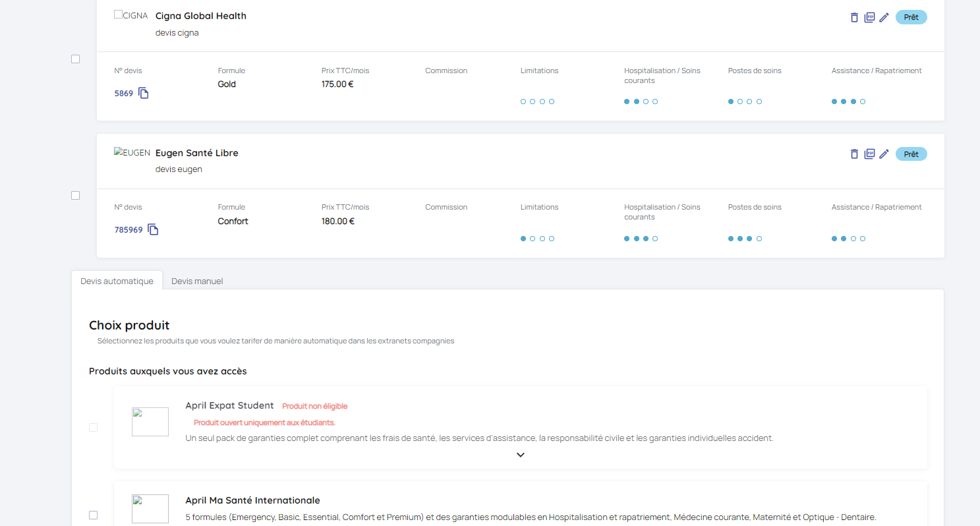Click the Prêt status badge for Cigna
Screen dimensions: 980x526
(911, 18)
